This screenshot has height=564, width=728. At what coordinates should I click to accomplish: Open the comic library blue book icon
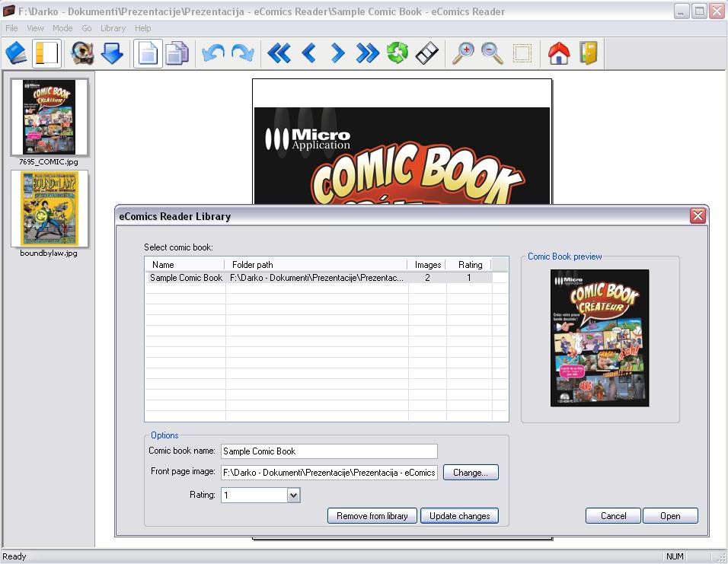[x=17, y=53]
